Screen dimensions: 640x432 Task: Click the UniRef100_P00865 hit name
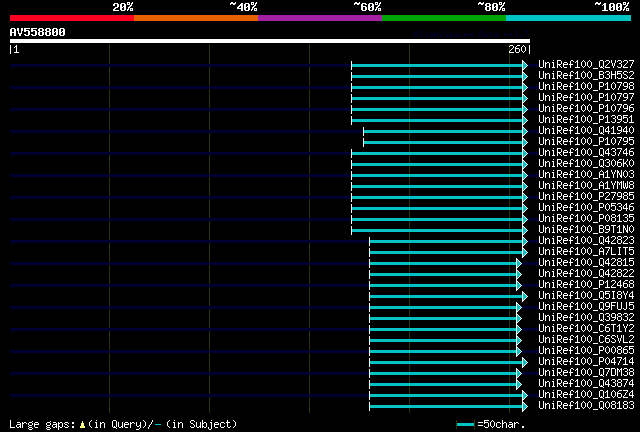point(586,351)
